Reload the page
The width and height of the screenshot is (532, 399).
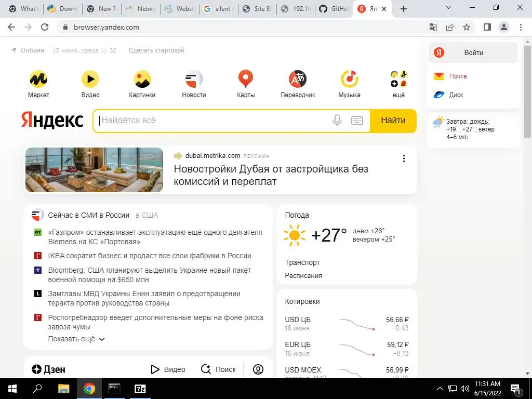click(x=45, y=27)
